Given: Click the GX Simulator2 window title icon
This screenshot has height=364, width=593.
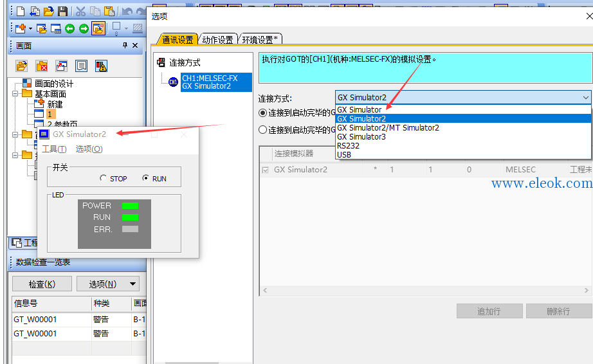Looking at the screenshot, I should pos(44,134).
